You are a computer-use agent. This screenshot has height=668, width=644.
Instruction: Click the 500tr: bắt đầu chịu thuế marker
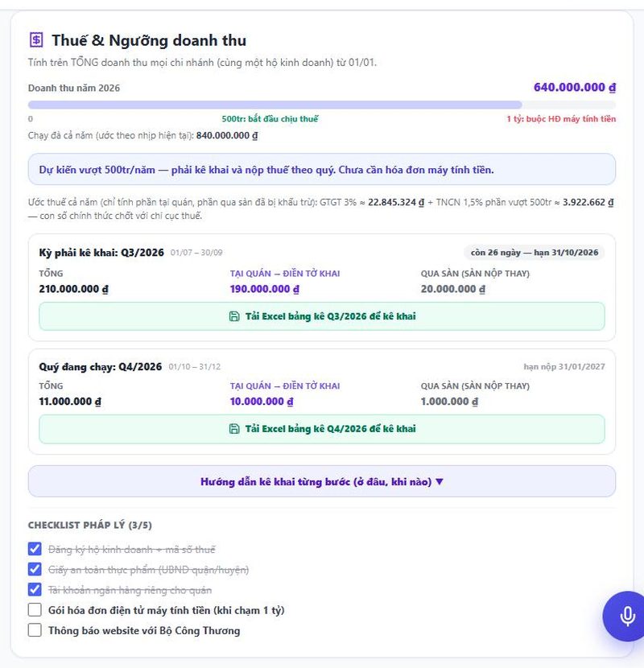(x=270, y=119)
